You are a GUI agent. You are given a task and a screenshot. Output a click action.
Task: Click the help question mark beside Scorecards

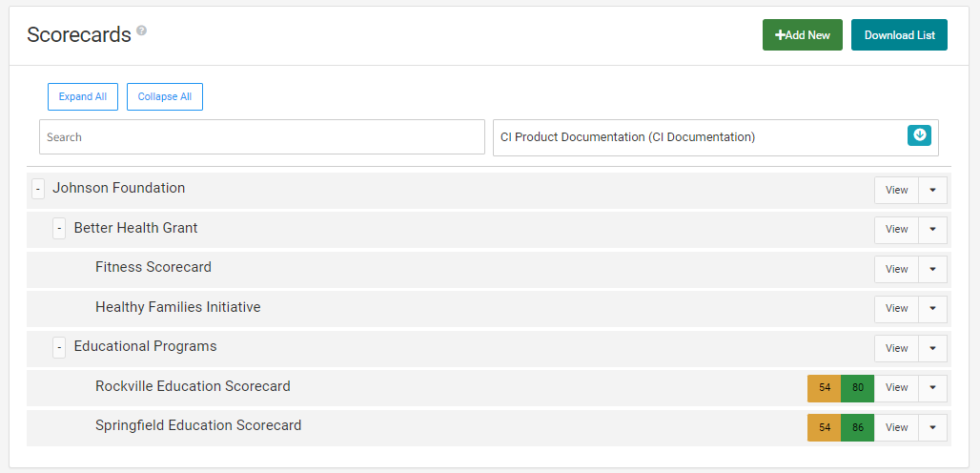coord(142,30)
